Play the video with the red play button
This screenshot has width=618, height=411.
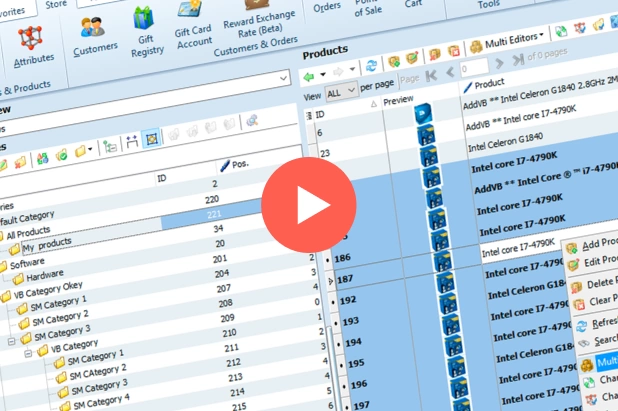click(x=309, y=205)
